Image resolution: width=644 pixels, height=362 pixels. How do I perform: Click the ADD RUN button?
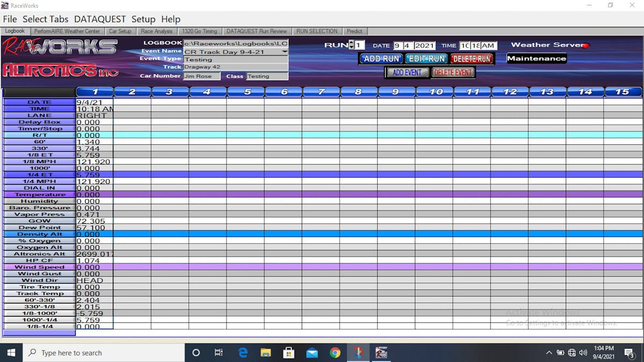(381, 58)
